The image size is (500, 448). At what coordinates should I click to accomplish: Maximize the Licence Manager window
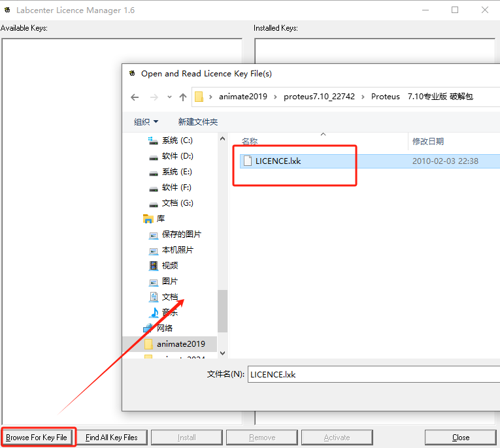pyautogui.click(x=455, y=10)
